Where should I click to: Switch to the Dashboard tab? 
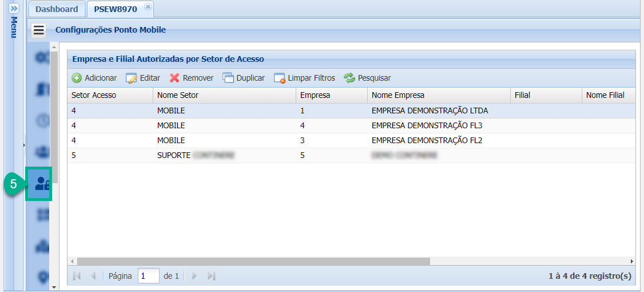click(57, 9)
